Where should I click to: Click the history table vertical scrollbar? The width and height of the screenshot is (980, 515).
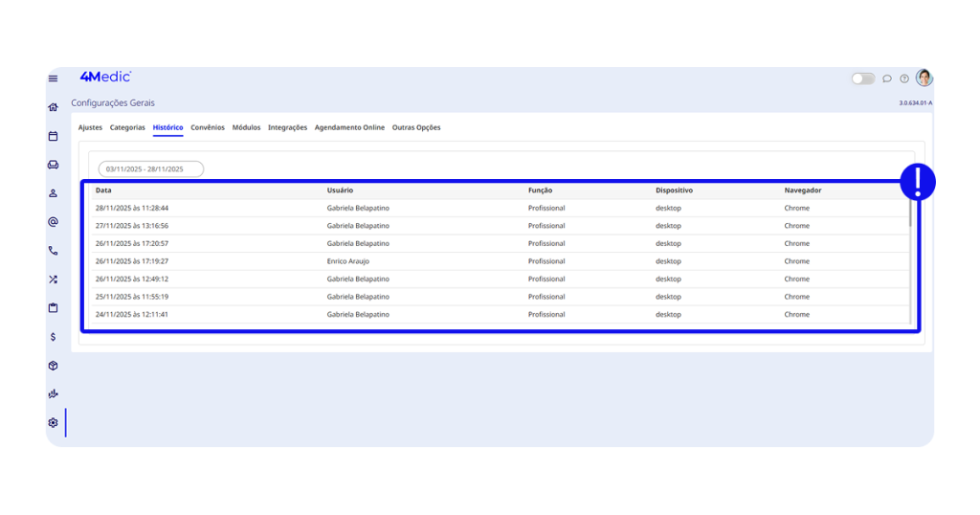click(910, 213)
